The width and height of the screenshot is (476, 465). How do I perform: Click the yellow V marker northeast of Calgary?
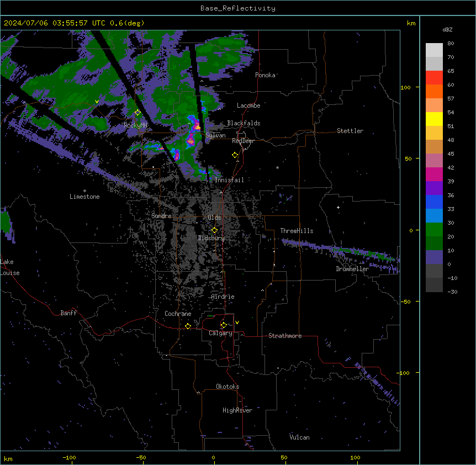pos(237,323)
